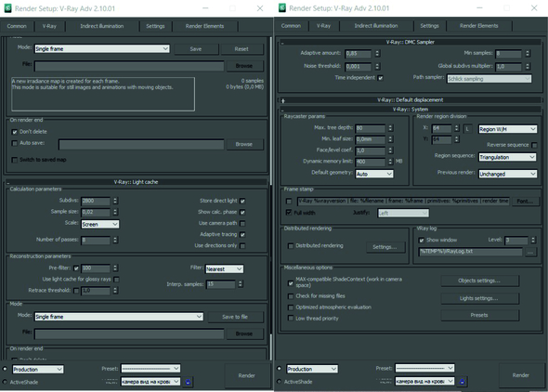Click Reset button for irradiance map
Image resolution: width=548 pixels, height=392 pixels.
click(241, 49)
